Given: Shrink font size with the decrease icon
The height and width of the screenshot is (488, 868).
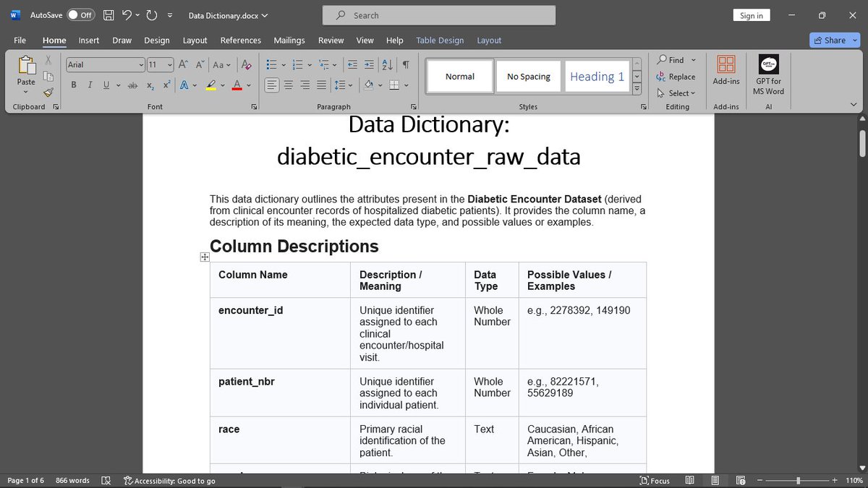Looking at the screenshot, I should (x=200, y=64).
